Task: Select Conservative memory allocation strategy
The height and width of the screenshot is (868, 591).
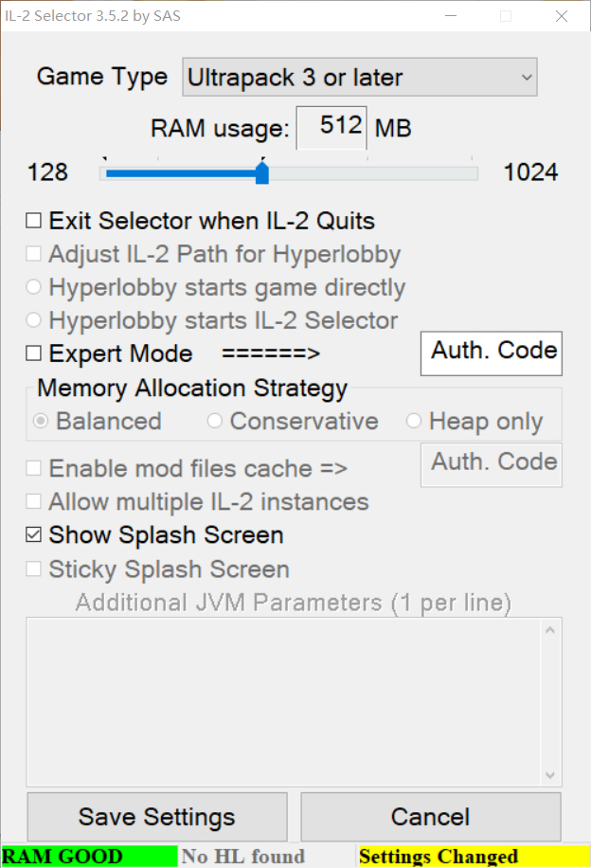Action: (215, 421)
